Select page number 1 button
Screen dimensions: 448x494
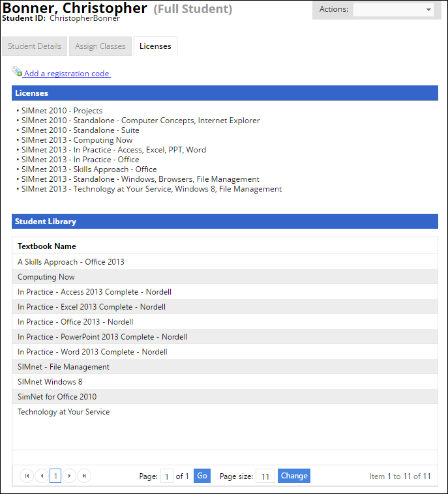coord(55,476)
